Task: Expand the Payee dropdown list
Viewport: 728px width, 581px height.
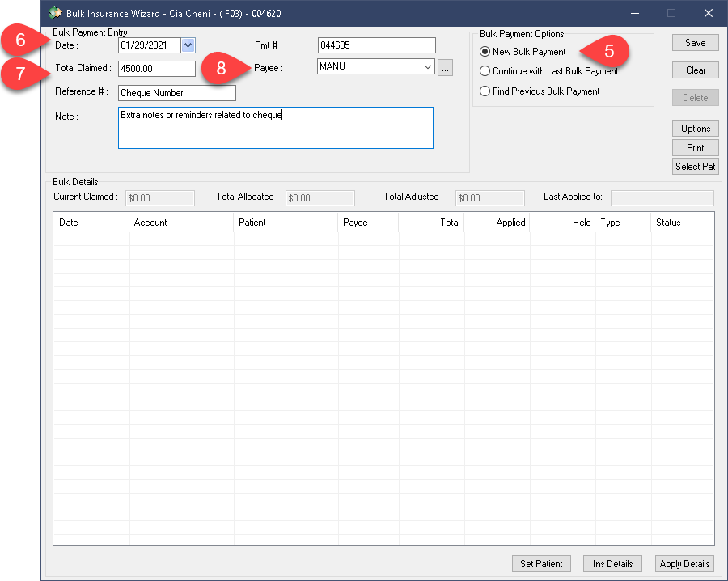Action: (x=428, y=66)
